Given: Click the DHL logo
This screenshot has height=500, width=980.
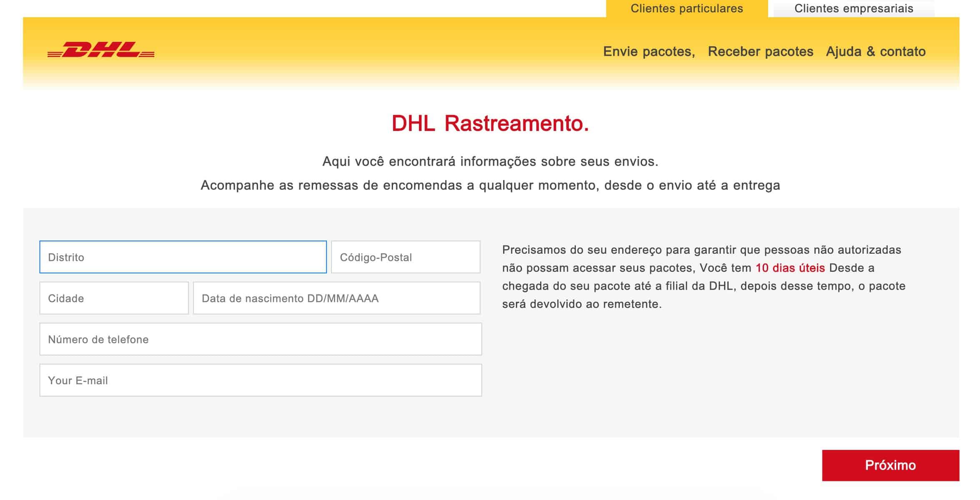Looking at the screenshot, I should click(101, 50).
